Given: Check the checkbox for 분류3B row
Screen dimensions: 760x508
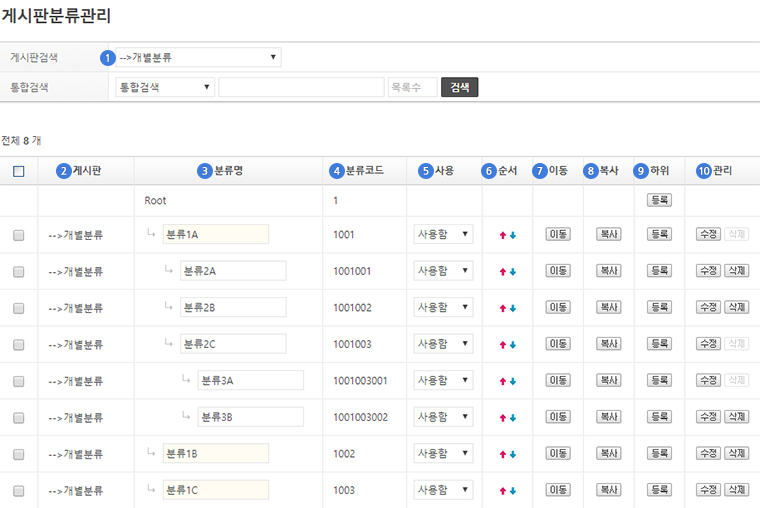Looking at the screenshot, I should [19, 417].
